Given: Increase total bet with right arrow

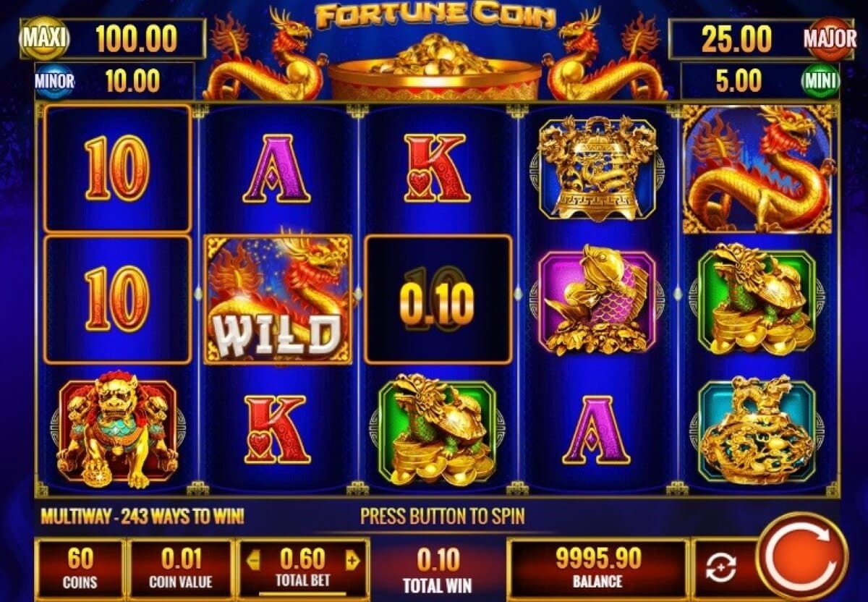Looking at the screenshot, I should [x=352, y=560].
